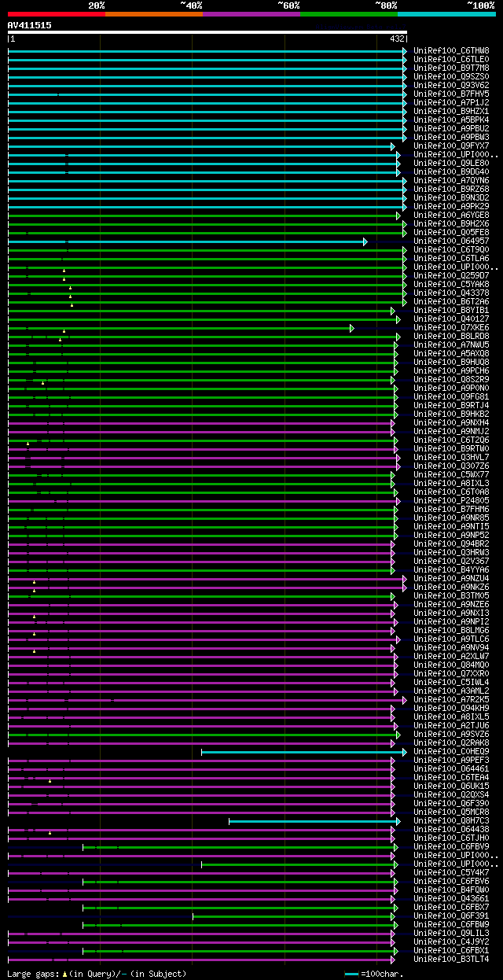Select the UniRef100_C0HEQ9 label
The width and height of the screenshot is (503, 980).
tap(451, 751)
